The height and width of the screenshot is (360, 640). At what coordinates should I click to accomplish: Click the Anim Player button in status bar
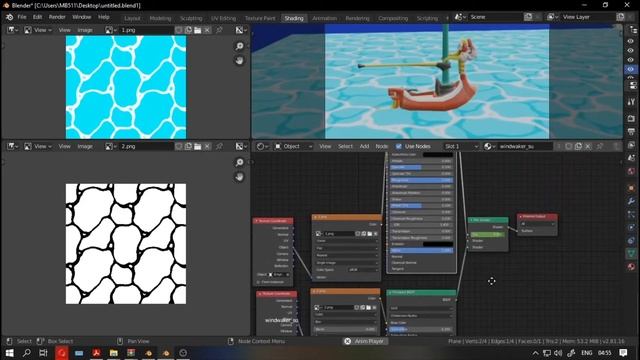(x=364, y=341)
